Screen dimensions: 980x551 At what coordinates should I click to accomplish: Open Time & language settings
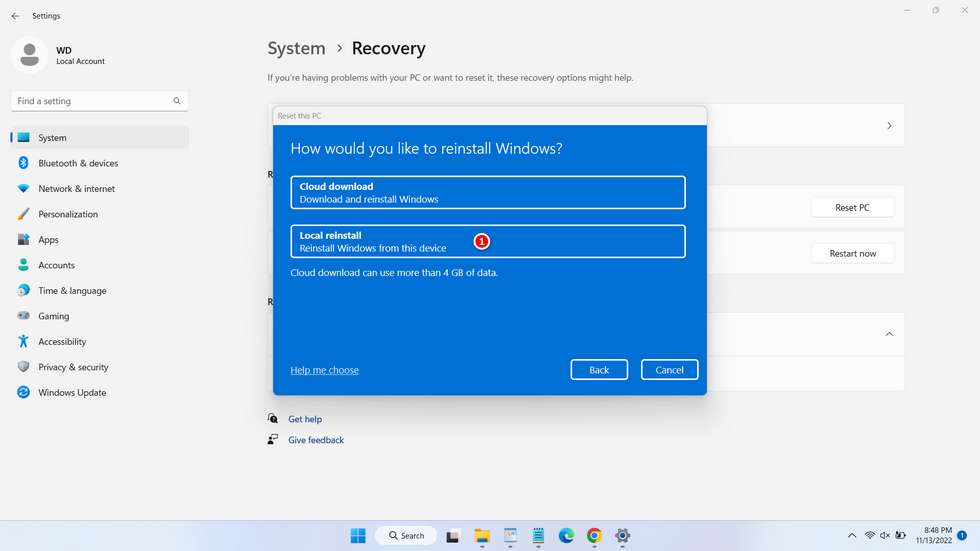click(x=100, y=290)
